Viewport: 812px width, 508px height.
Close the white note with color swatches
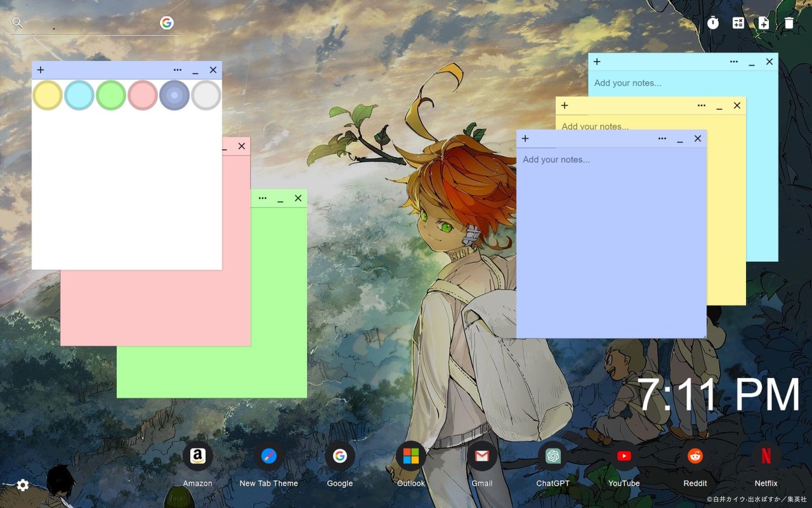click(213, 70)
